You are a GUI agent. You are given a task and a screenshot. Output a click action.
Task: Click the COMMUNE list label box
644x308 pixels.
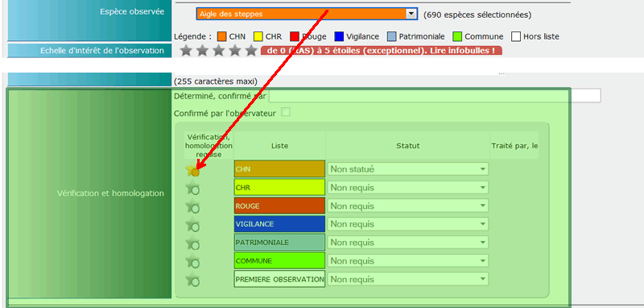coord(279,260)
